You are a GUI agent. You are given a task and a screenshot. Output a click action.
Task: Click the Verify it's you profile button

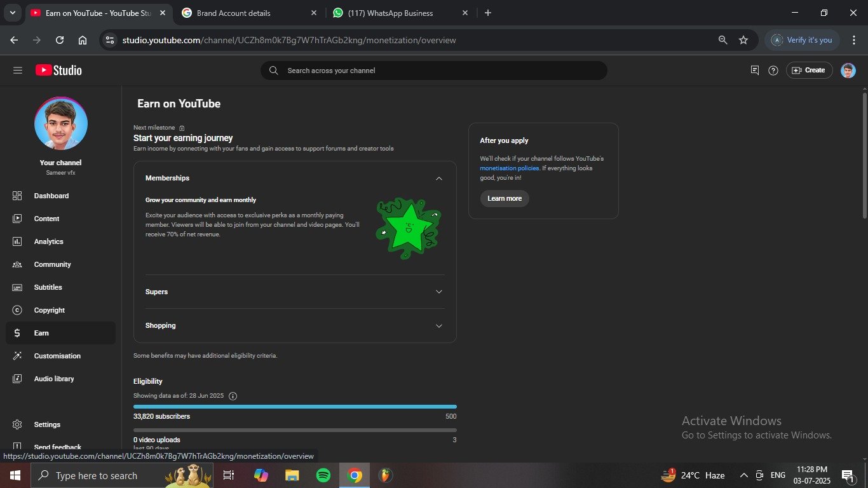click(802, 40)
